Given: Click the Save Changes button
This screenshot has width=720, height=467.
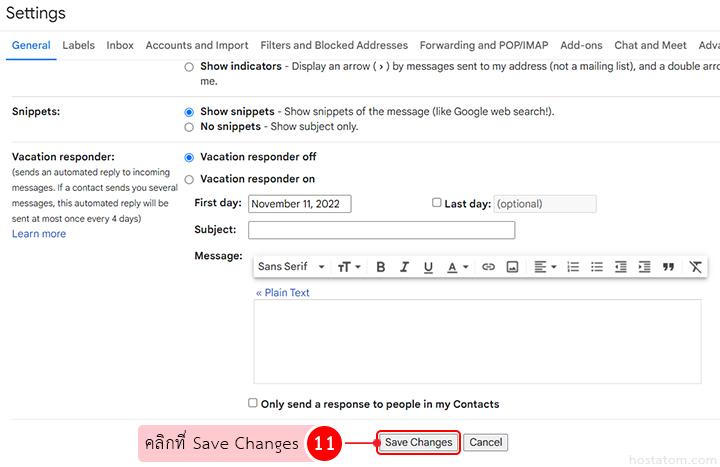Looking at the screenshot, I should (418, 442).
